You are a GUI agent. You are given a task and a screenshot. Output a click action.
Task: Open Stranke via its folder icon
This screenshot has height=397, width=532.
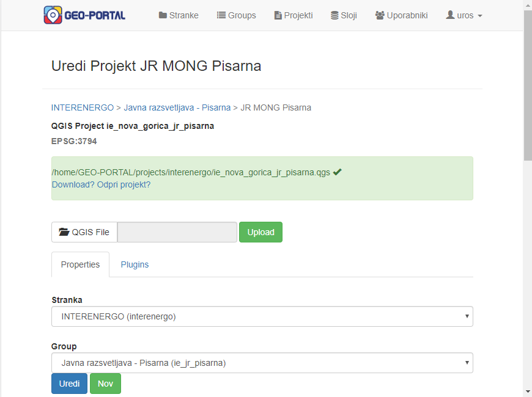point(163,15)
